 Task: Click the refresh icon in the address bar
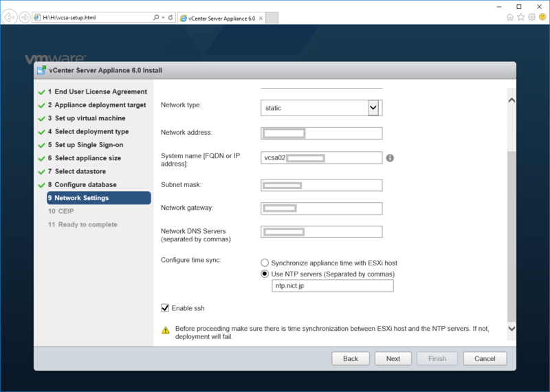(170, 17)
